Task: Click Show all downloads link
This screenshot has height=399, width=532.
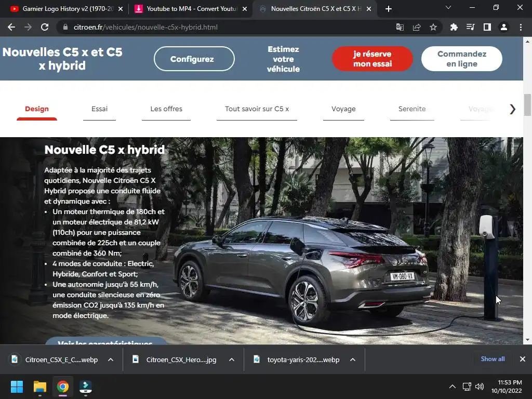Action: click(x=493, y=359)
